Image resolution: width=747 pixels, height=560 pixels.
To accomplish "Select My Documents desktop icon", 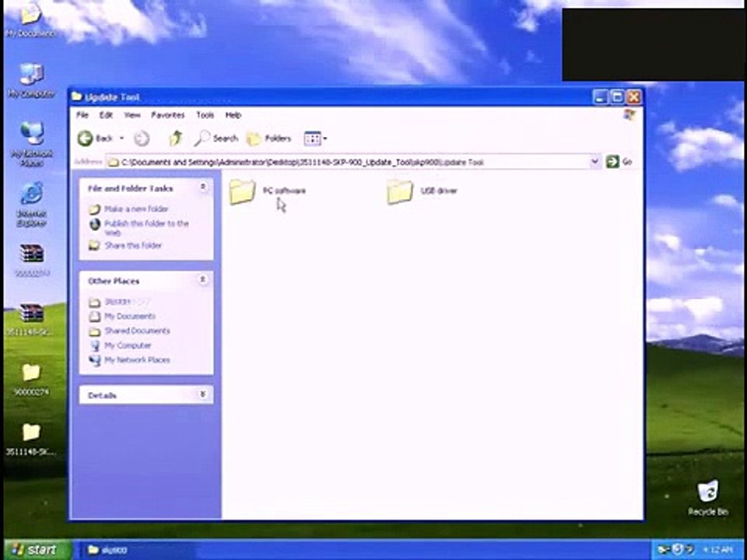I will click(31, 22).
